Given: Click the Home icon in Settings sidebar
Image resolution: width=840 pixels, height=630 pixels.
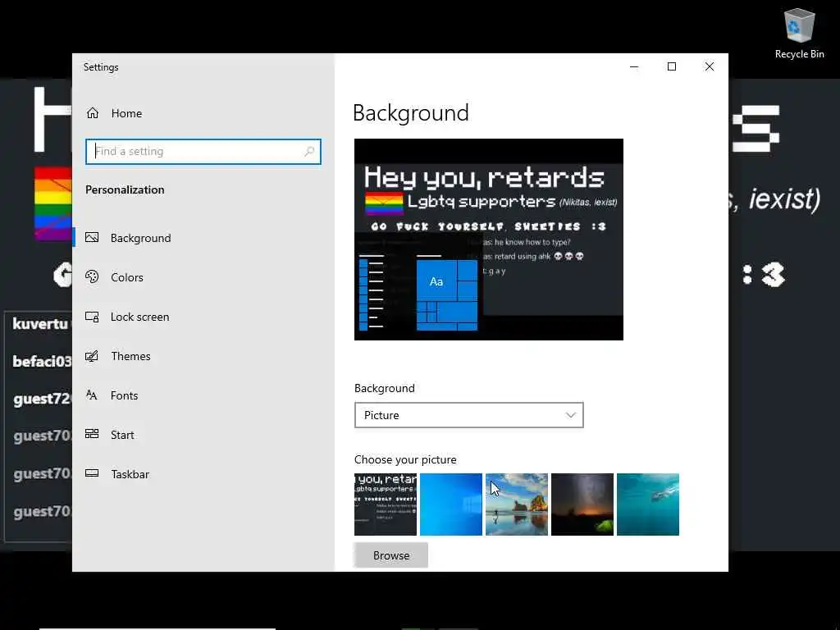Looking at the screenshot, I should 93,113.
